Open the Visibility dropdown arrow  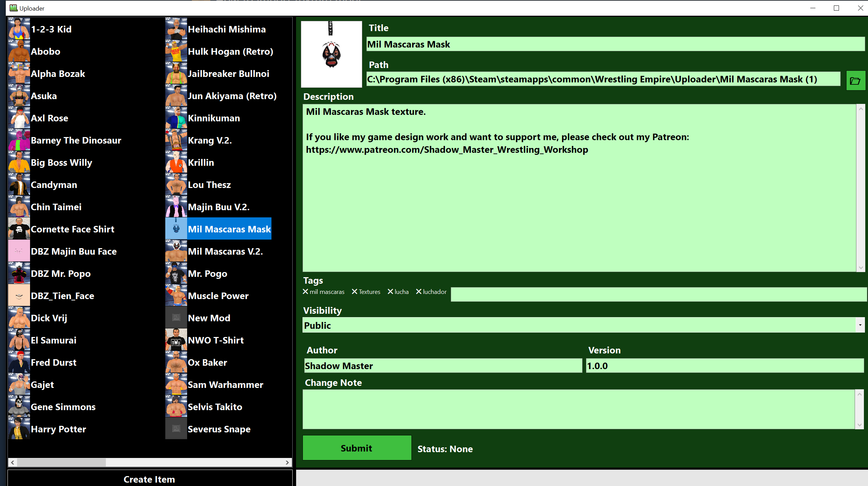(860, 325)
